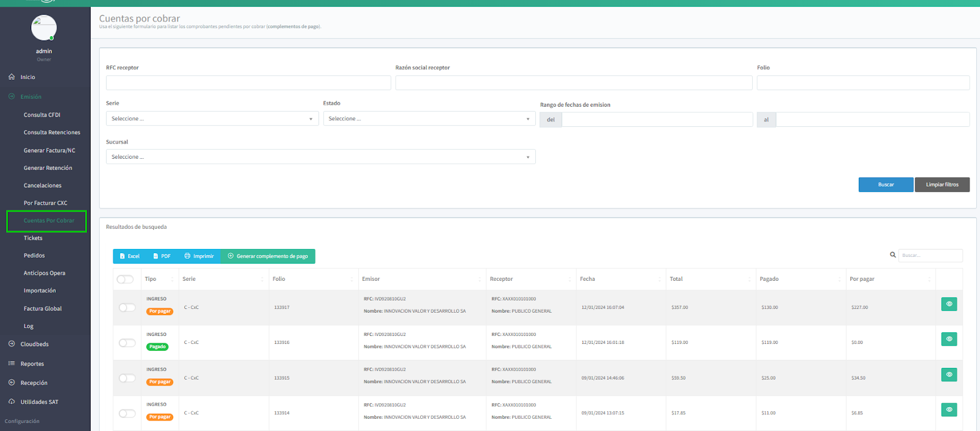Open the Sucursal dropdown
980x431 pixels.
pos(321,157)
